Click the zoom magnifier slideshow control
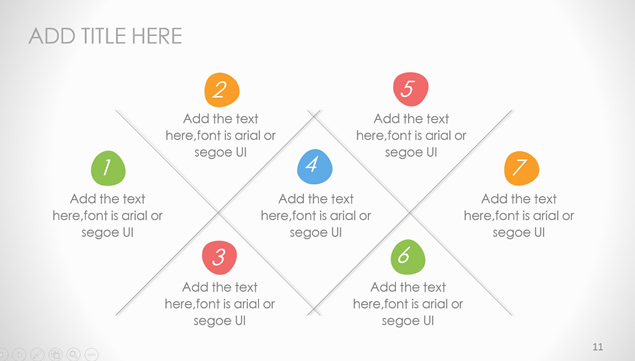This screenshot has width=635, height=361. 74,355
